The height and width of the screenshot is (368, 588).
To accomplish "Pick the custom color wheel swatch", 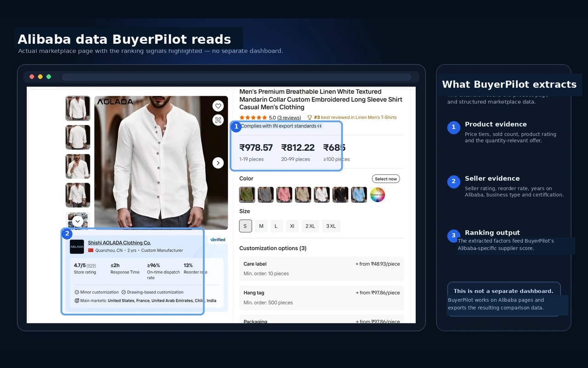I will tap(378, 195).
